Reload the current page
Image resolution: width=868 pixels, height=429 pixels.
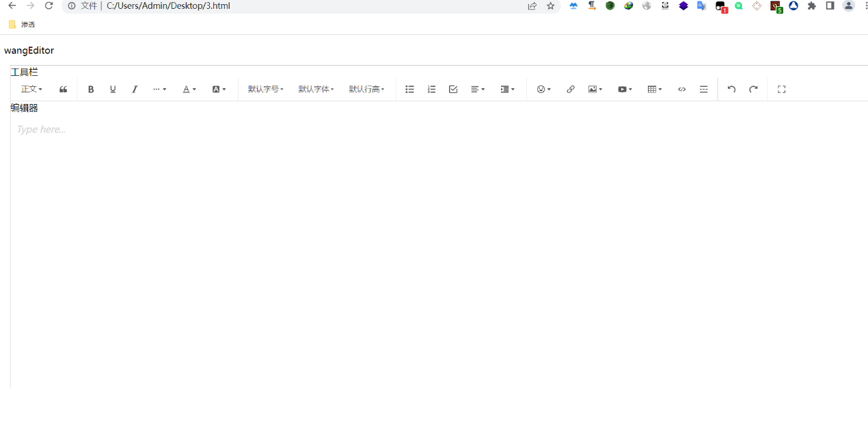(x=49, y=5)
